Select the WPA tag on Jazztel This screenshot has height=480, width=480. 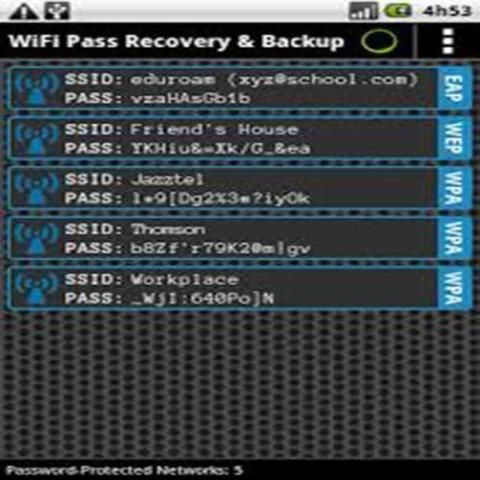pos(454,188)
